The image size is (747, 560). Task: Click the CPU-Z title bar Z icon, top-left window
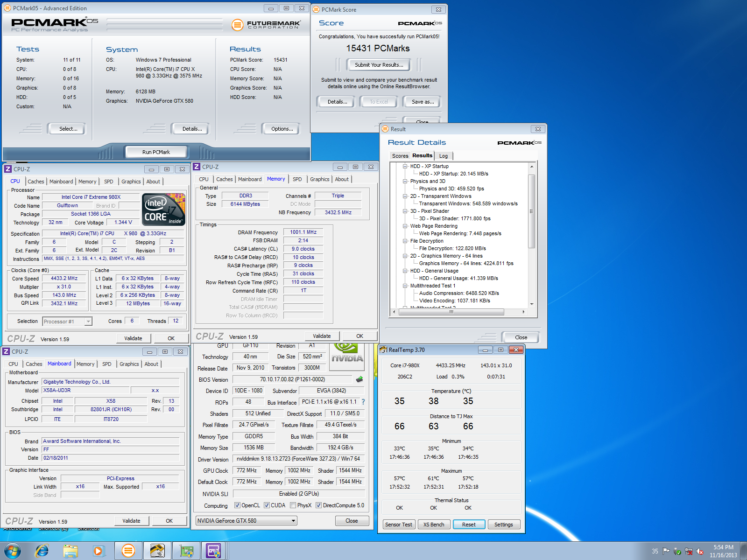8,169
